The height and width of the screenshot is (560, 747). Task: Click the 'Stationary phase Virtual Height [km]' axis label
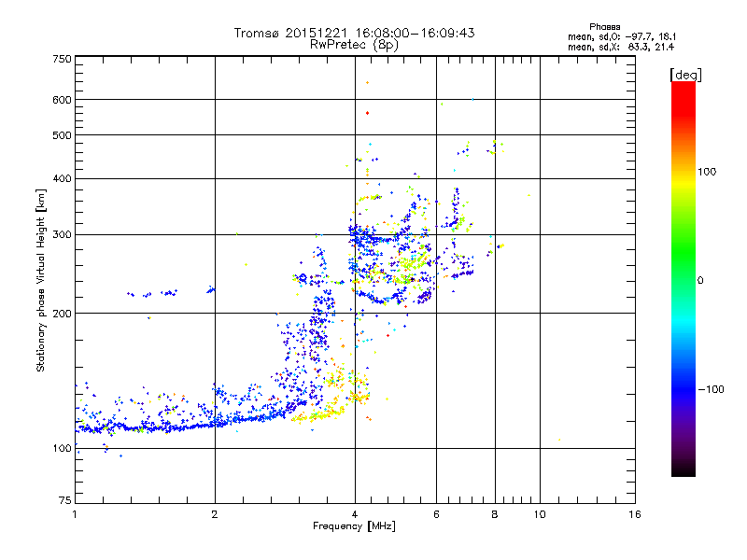click(41, 281)
